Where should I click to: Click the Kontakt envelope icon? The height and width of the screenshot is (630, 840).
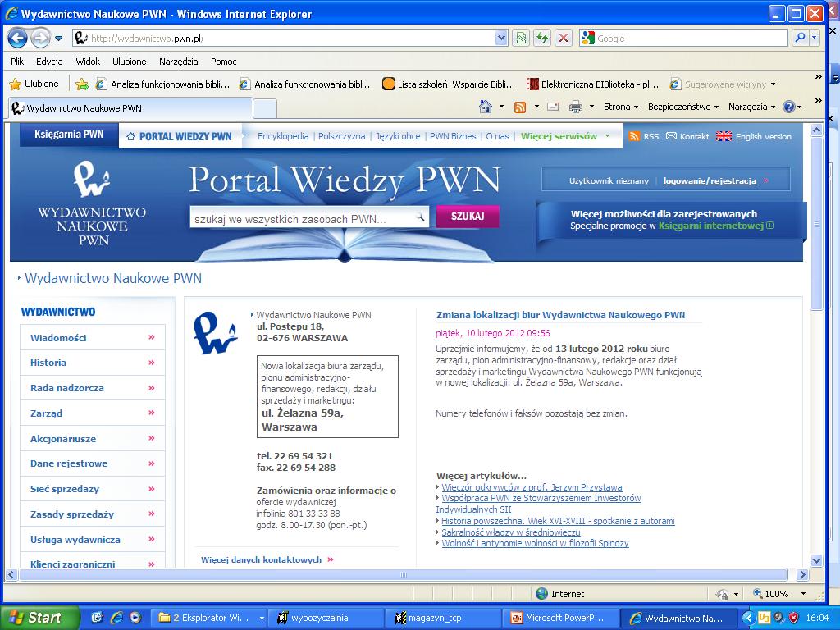(x=671, y=136)
